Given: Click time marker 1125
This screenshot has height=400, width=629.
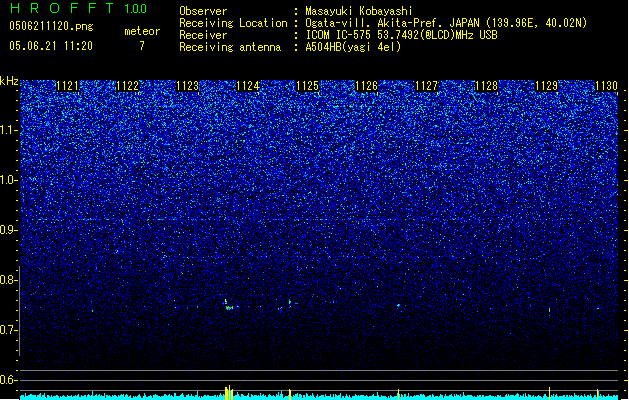Looking at the screenshot, I should [x=307, y=86].
